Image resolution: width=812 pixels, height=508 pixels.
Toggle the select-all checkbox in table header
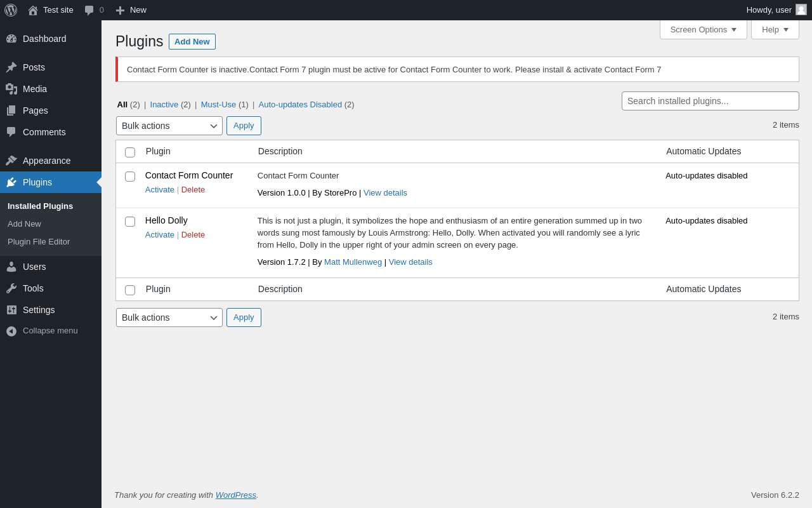130,152
